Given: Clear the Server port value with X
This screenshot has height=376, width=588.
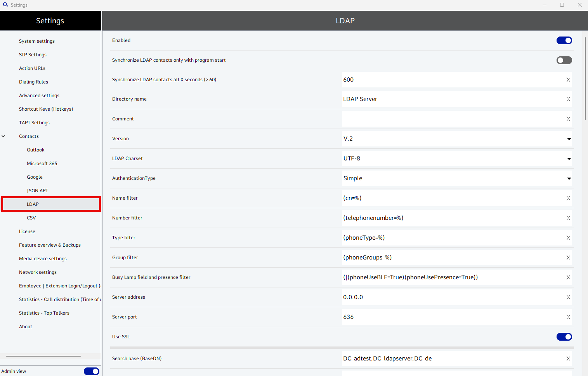Looking at the screenshot, I should coord(568,317).
